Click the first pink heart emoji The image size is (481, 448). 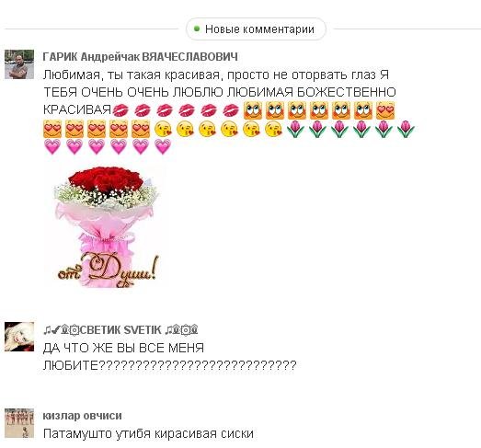[x=52, y=146]
